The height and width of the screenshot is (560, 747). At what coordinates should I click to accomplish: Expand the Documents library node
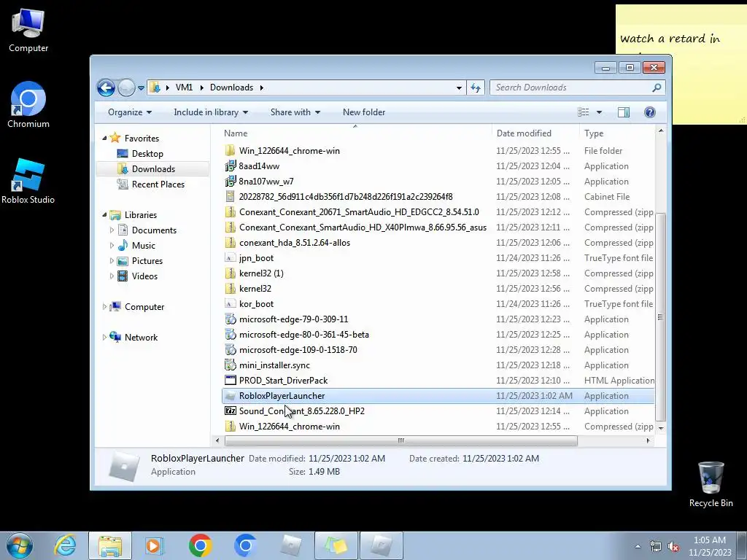click(x=112, y=230)
